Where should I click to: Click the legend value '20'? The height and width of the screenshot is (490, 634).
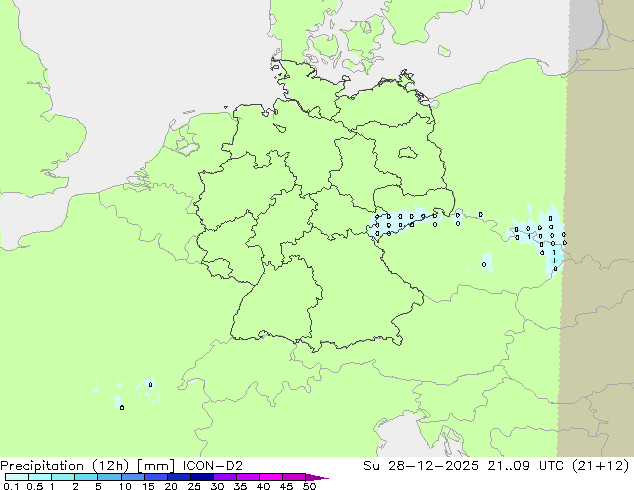pos(171,486)
